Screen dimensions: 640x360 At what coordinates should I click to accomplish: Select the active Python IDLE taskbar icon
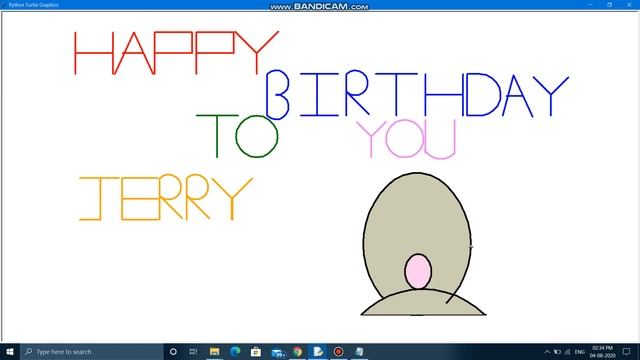(x=318, y=351)
